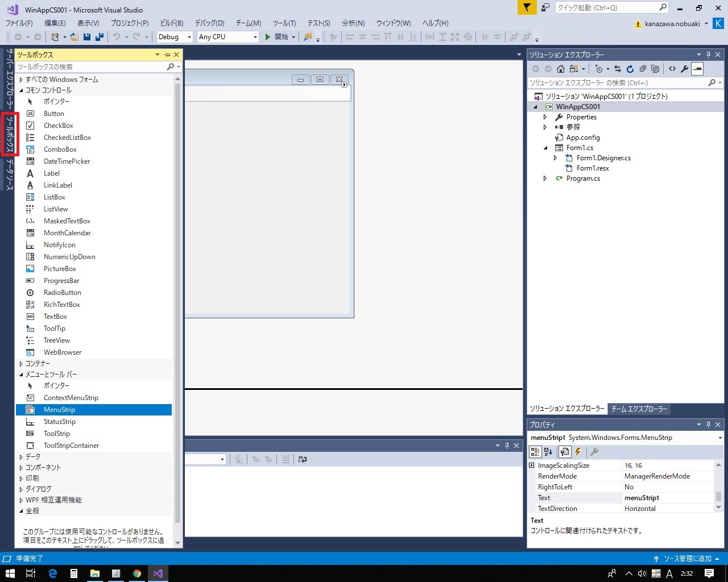Expand the Properties node in Solution Explorer

coord(545,117)
